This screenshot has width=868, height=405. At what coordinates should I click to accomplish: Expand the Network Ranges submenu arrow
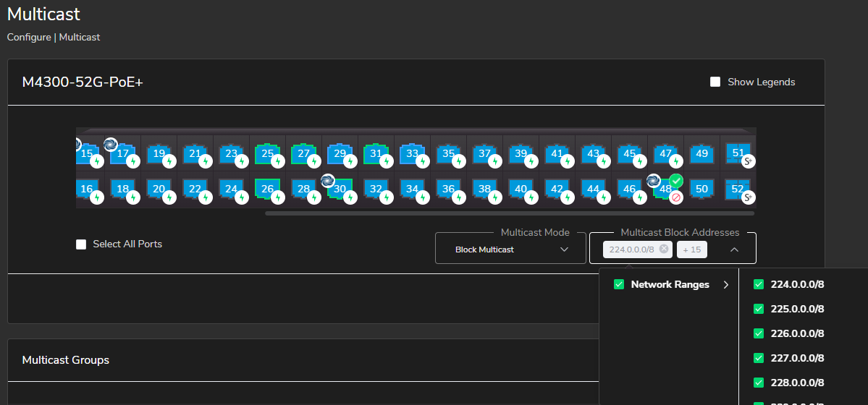[725, 285]
